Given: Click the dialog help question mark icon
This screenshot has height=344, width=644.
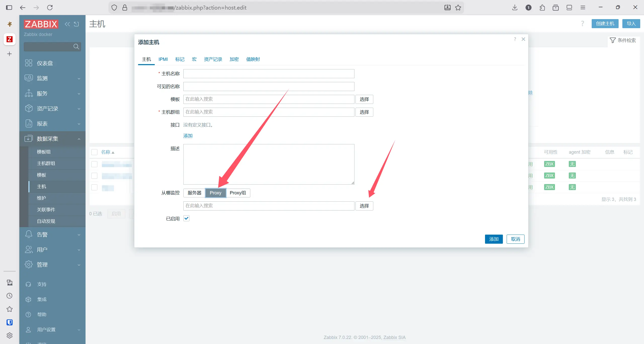Looking at the screenshot, I should (515, 39).
